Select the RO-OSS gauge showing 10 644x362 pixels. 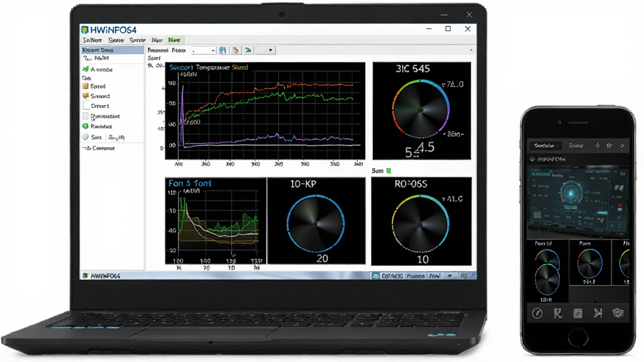pyautogui.click(x=421, y=221)
